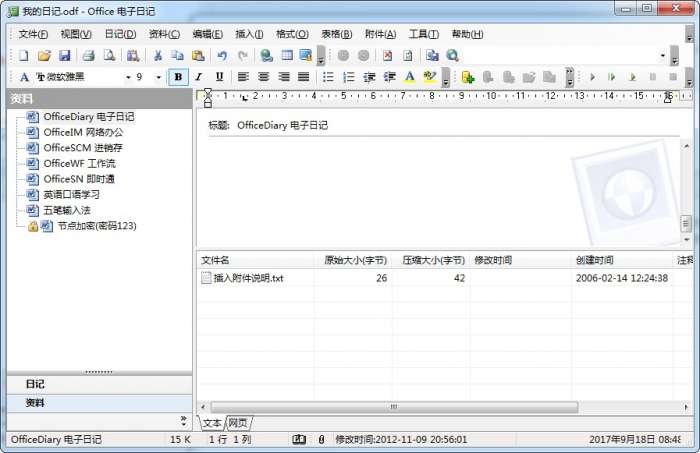This screenshot has width=700, height=453.
Task: Open the font name dropdown
Action: pos(128,77)
